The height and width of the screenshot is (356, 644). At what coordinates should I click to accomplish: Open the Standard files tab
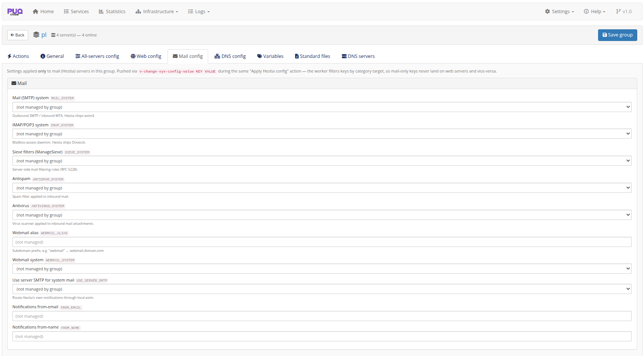coord(312,56)
